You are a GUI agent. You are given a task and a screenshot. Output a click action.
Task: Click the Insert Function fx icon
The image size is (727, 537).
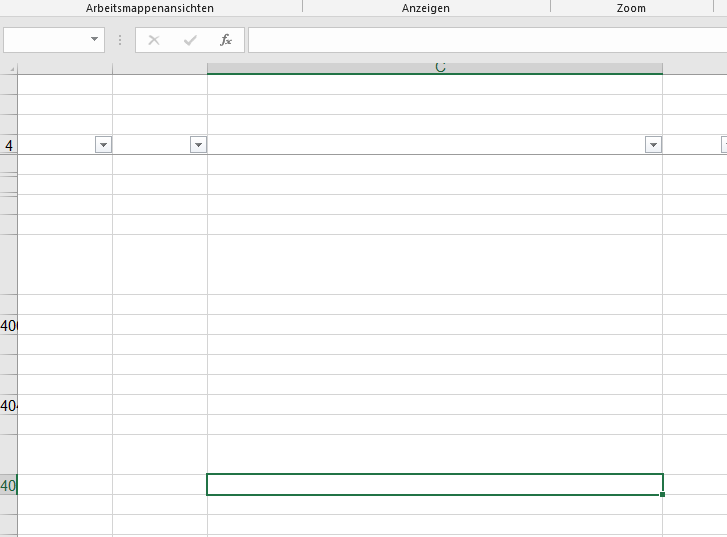(226, 40)
